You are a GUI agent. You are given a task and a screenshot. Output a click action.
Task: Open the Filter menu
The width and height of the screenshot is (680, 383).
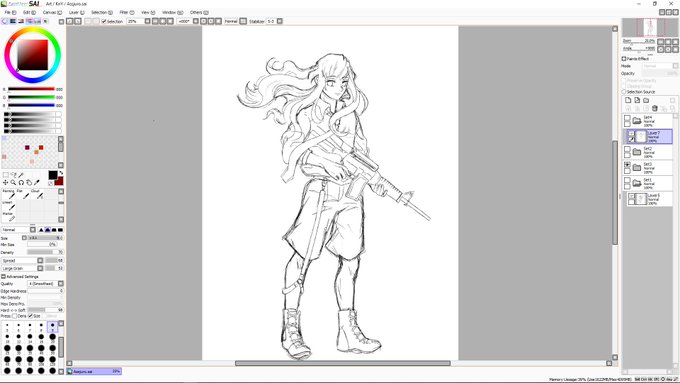127,13
